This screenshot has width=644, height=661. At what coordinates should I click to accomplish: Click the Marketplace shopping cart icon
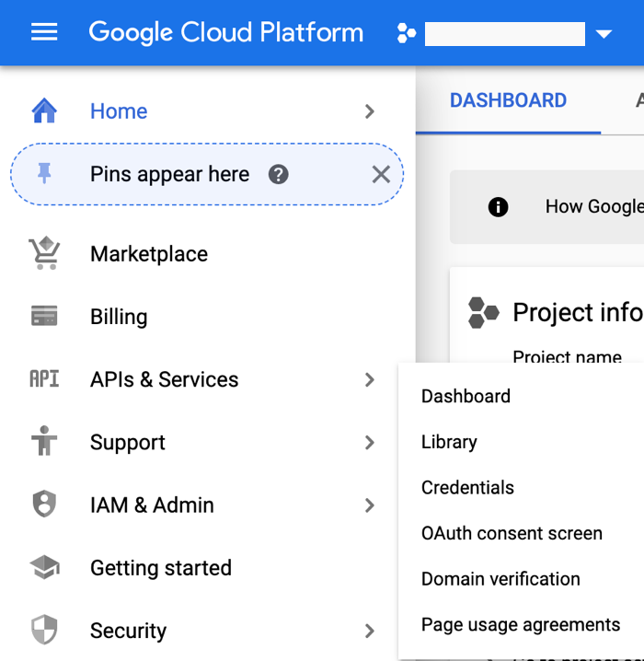(44, 253)
